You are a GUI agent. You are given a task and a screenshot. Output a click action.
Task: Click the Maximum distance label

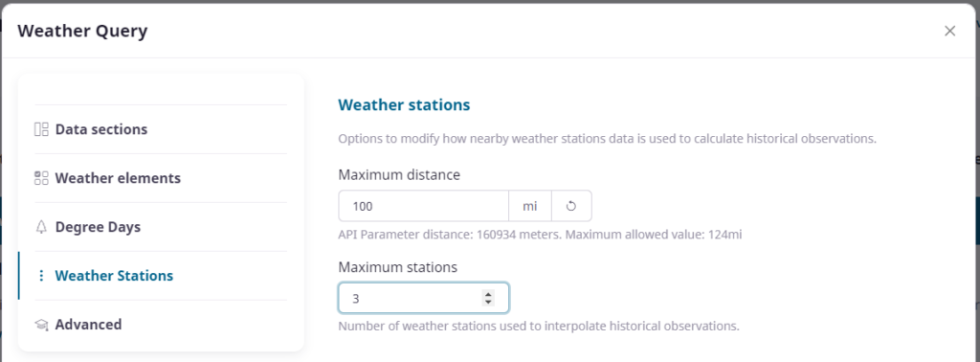tap(399, 175)
